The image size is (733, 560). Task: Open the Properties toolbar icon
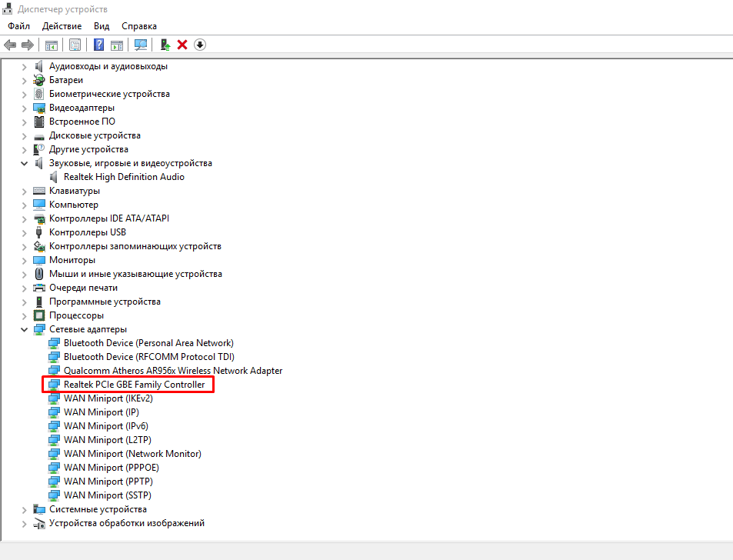tap(75, 45)
